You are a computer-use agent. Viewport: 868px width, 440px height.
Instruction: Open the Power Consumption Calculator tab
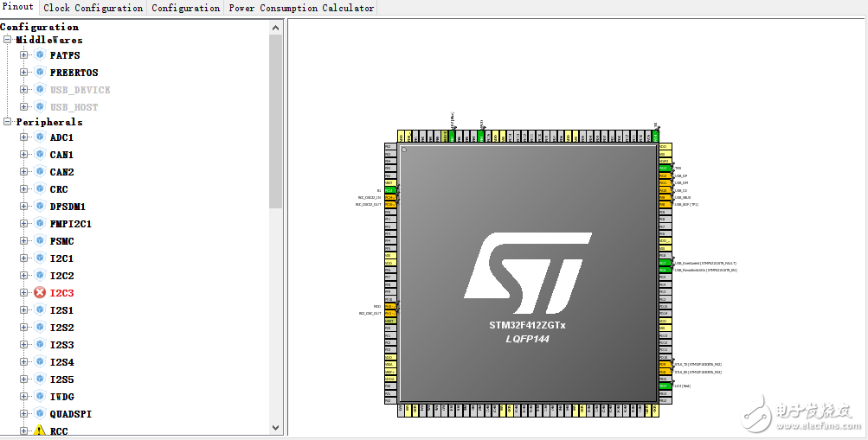(301, 8)
